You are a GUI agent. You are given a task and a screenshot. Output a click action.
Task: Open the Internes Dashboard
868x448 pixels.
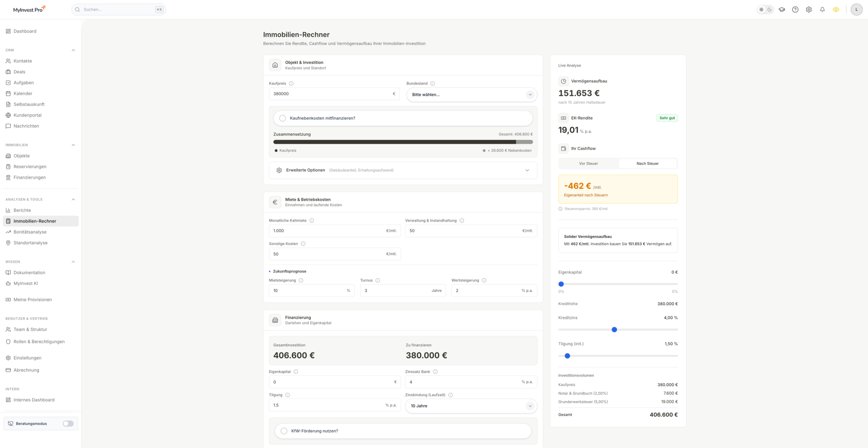[34, 400]
